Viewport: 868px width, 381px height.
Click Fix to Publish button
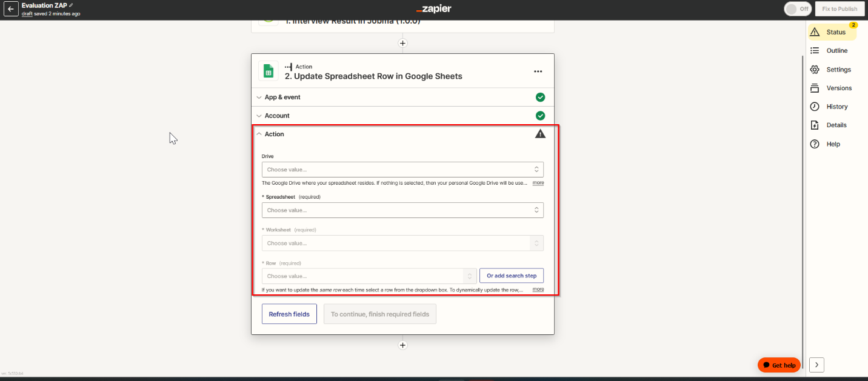(x=840, y=9)
